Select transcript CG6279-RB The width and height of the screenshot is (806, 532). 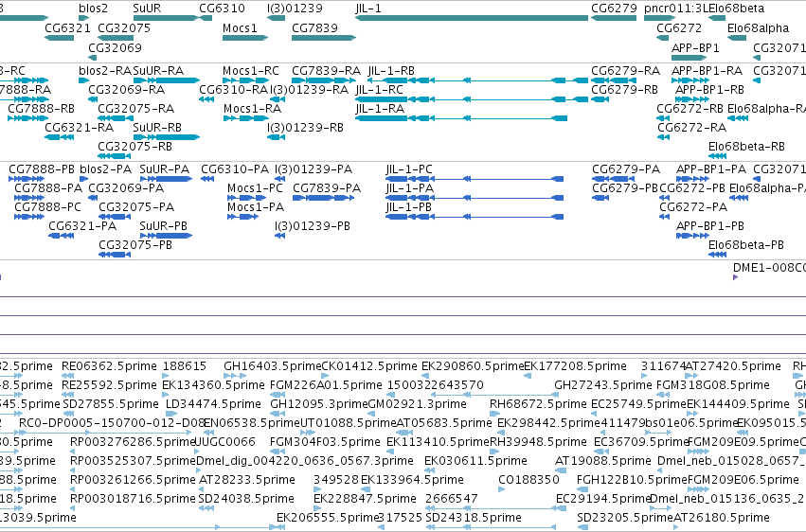tap(624, 89)
